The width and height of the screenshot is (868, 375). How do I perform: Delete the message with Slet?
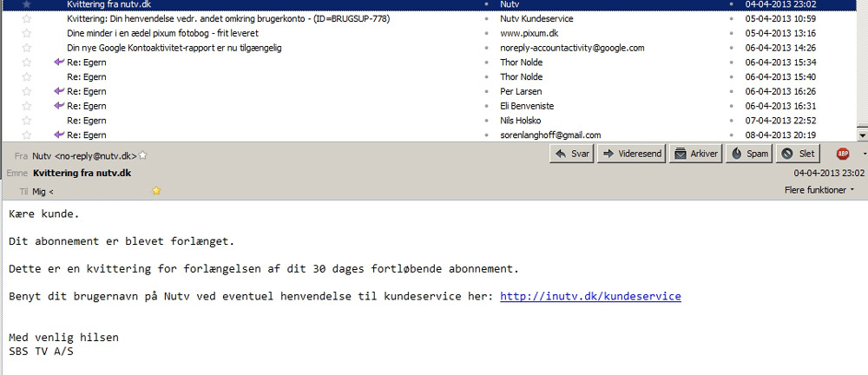coord(799,154)
